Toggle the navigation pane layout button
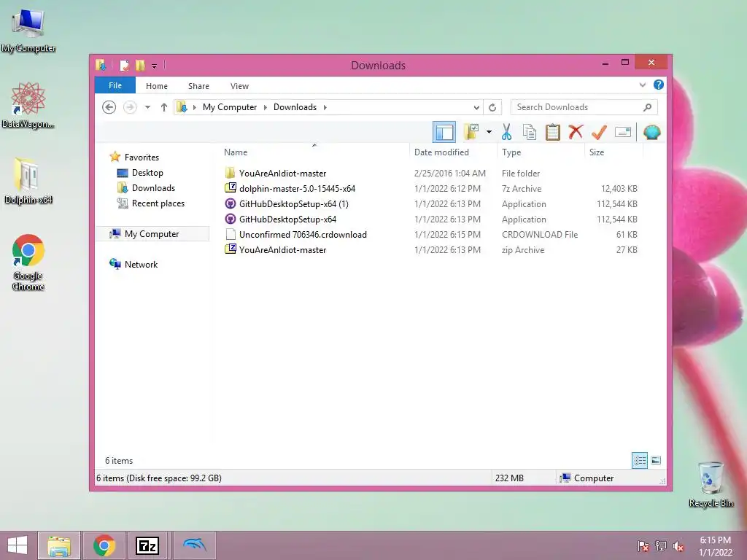Viewport: 747px width, 560px height. tap(444, 132)
